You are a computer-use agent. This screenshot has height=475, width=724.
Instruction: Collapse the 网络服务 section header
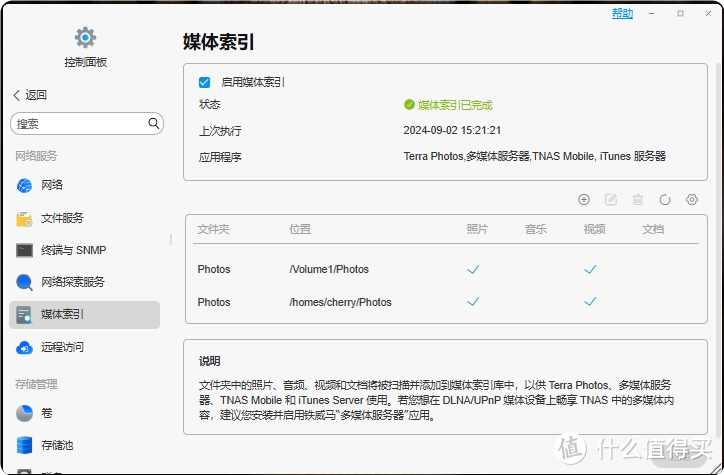click(36, 156)
